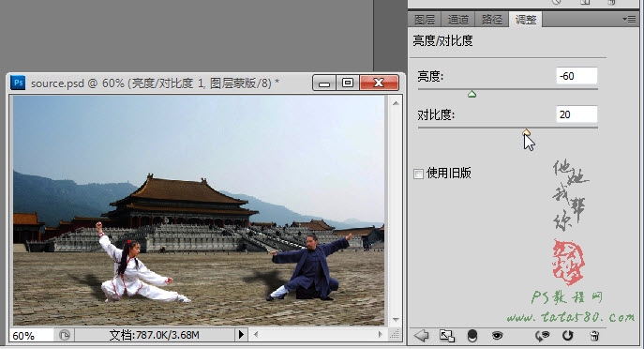
Task: Click the 60% zoom level field
Action: tap(31, 336)
